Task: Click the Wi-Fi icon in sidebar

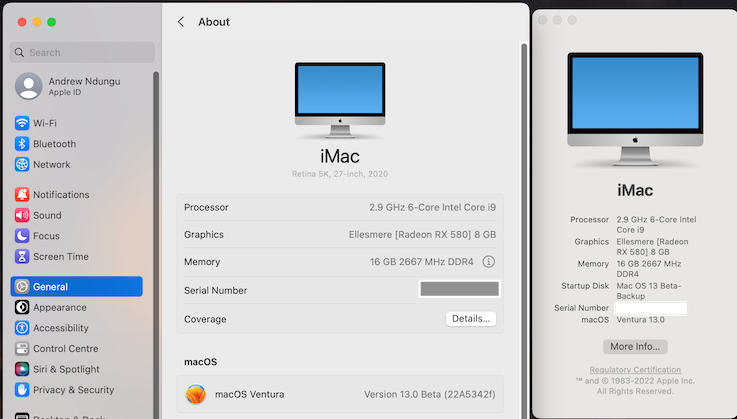Action: (22, 123)
